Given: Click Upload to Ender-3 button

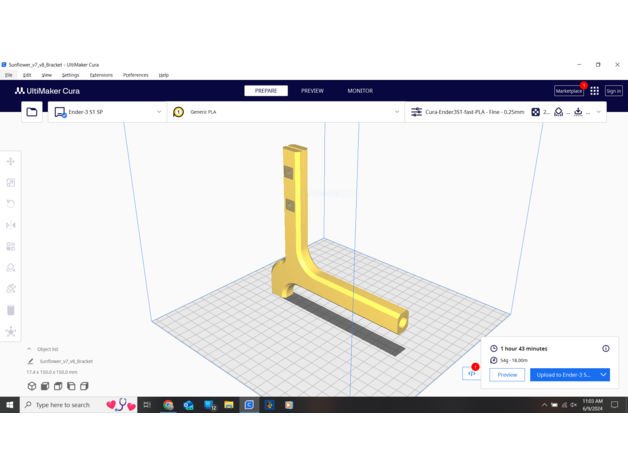Looking at the screenshot, I should (563, 375).
